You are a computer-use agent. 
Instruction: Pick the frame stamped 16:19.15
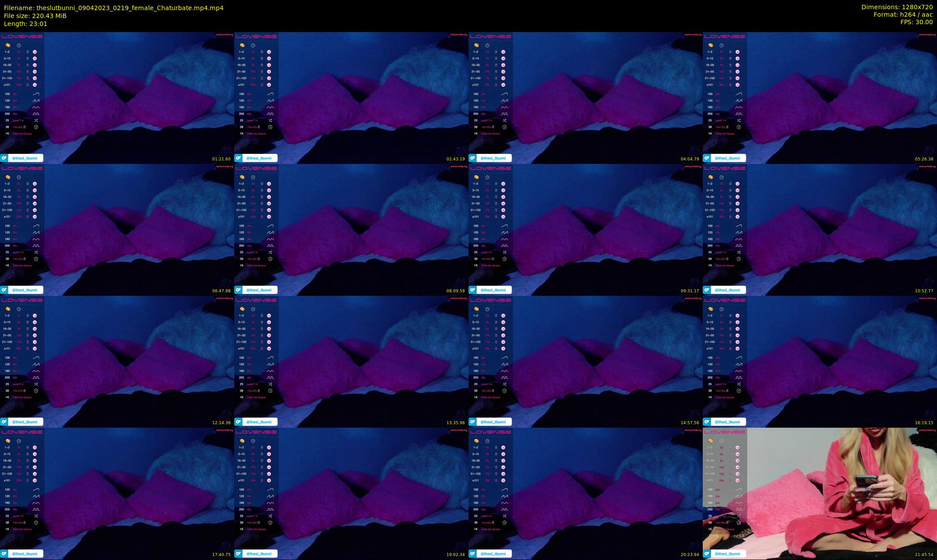820,361
